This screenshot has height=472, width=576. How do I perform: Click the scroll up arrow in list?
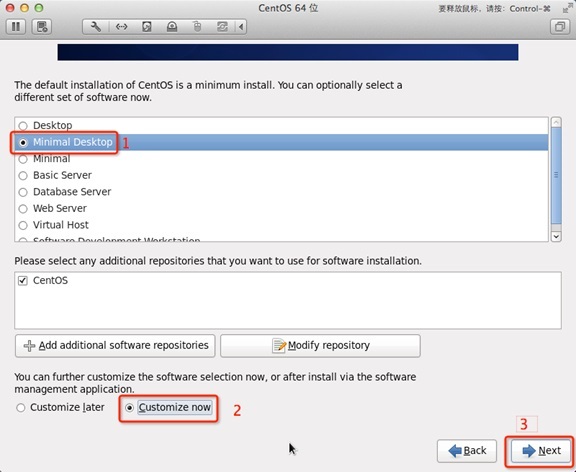[x=556, y=122]
